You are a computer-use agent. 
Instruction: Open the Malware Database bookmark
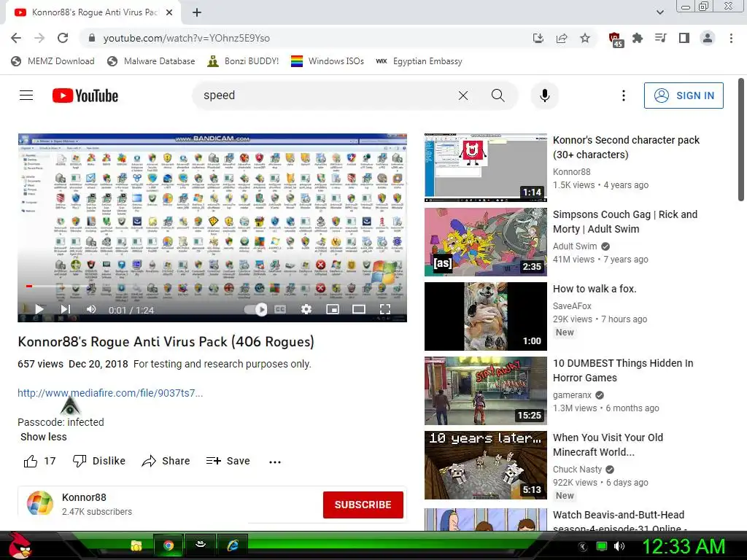[x=151, y=61]
